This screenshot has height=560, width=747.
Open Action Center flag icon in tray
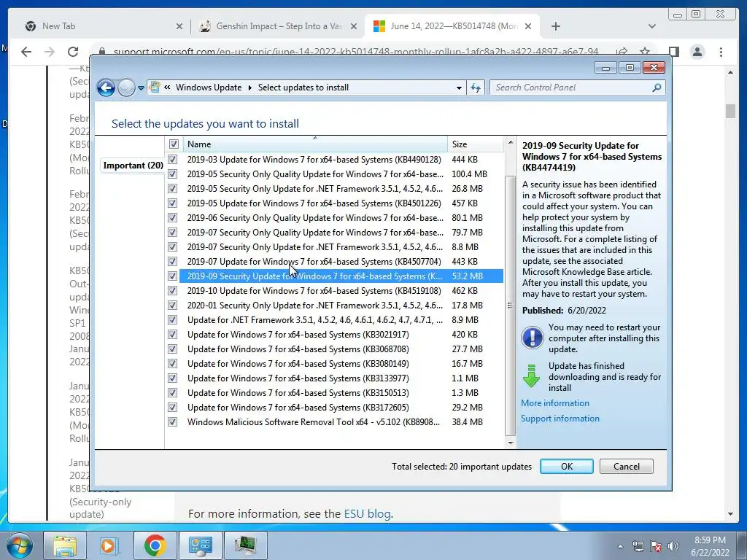tap(656, 546)
